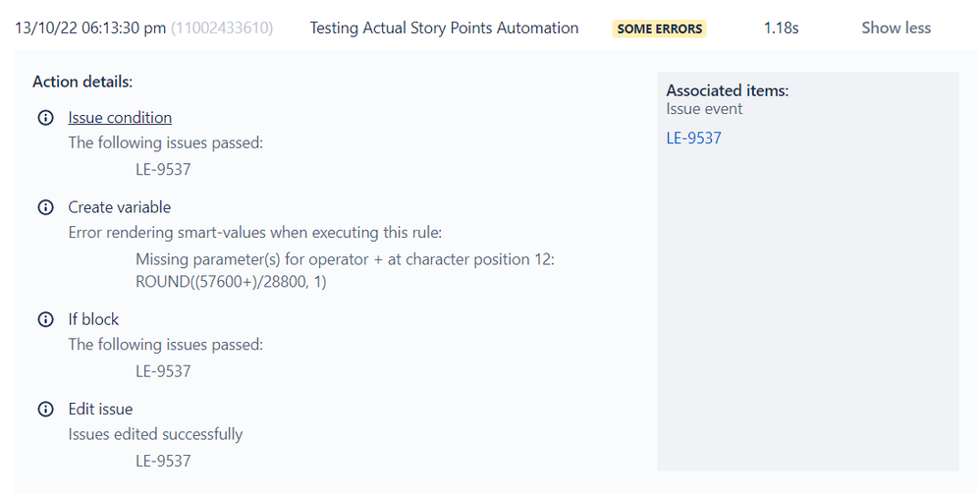Open LE-9537 link under Associated items
This screenshot has width=980, height=498.
(693, 138)
